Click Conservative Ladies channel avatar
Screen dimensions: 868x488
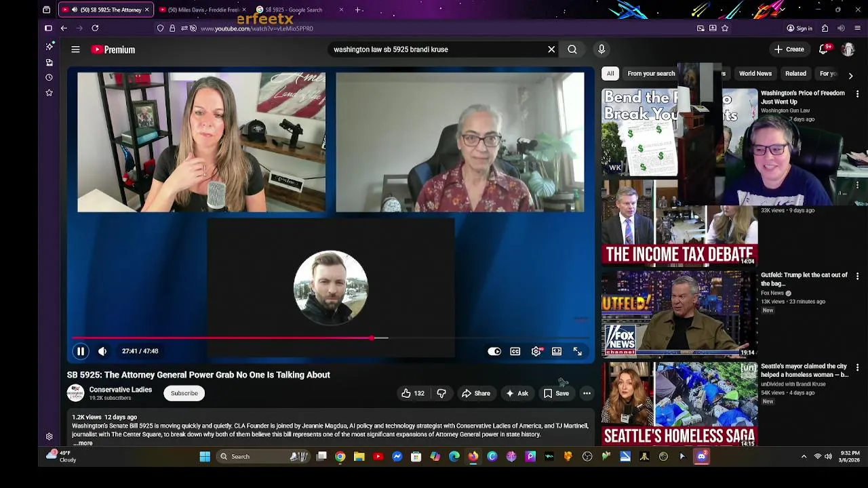75,393
